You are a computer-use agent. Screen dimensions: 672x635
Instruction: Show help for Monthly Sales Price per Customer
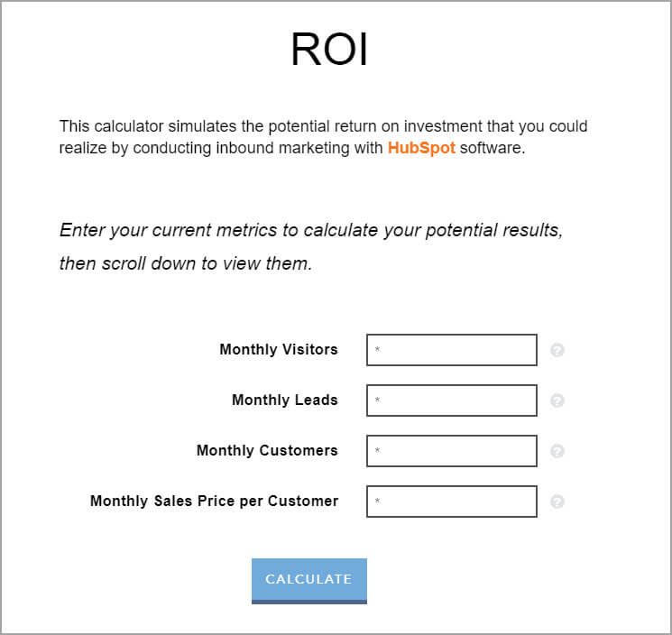click(557, 502)
